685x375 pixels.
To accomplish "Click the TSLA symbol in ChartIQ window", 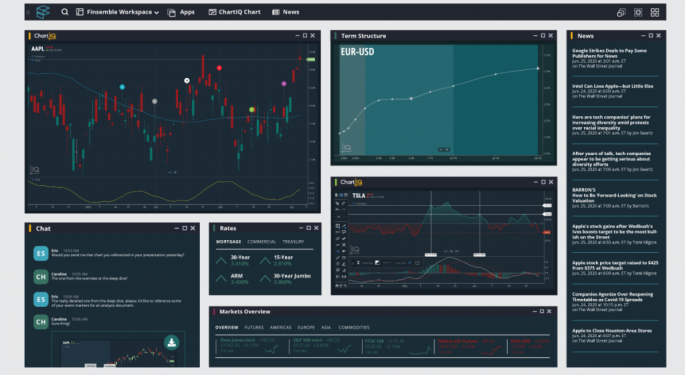I will (359, 196).
